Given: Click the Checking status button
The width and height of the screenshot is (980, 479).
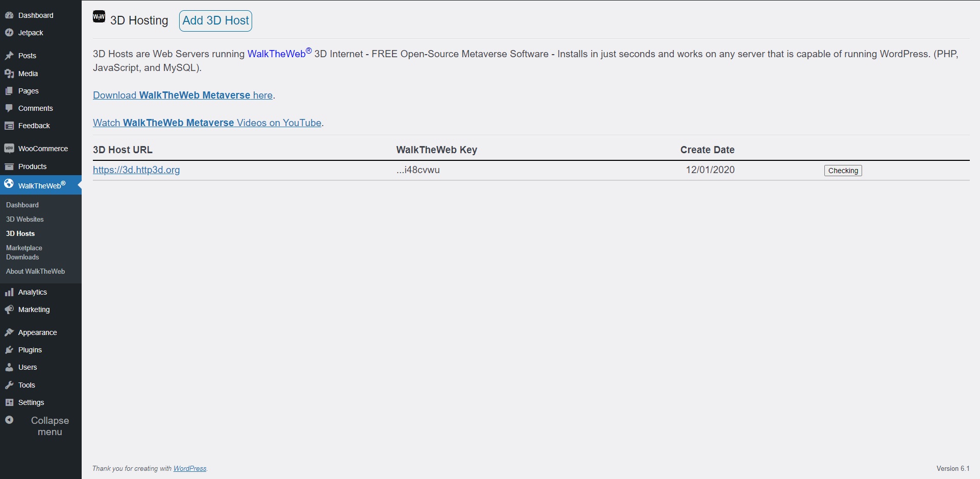Looking at the screenshot, I should tap(843, 171).
